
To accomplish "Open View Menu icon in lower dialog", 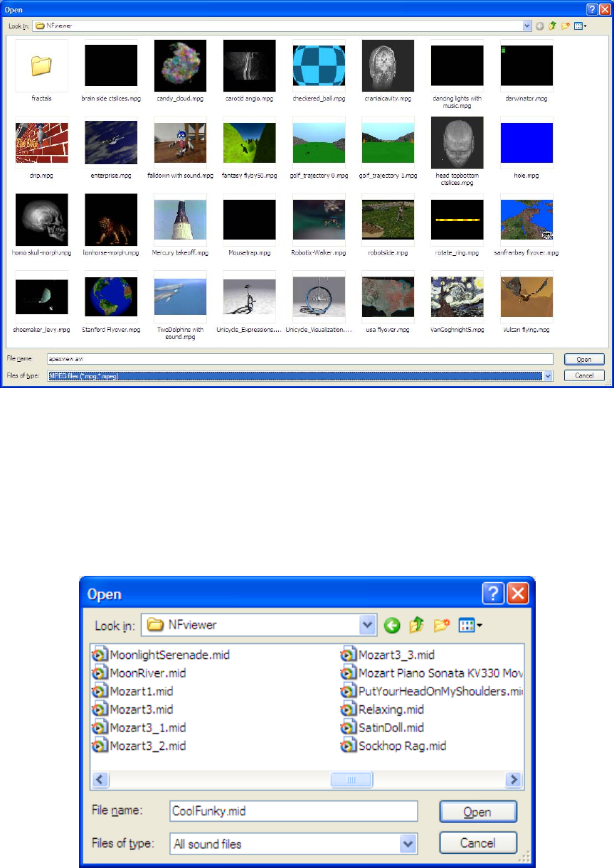I will coord(470,626).
